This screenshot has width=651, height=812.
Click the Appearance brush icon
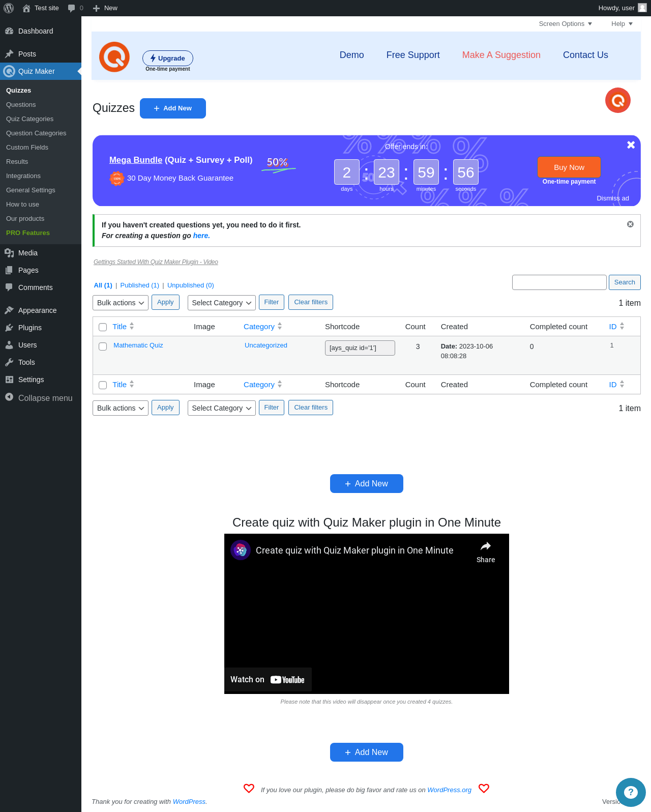pos(9,310)
